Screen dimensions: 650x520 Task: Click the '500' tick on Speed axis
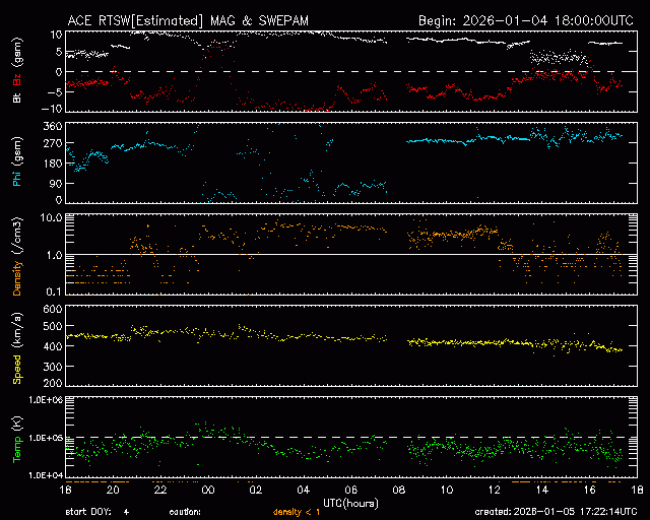coord(53,326)
